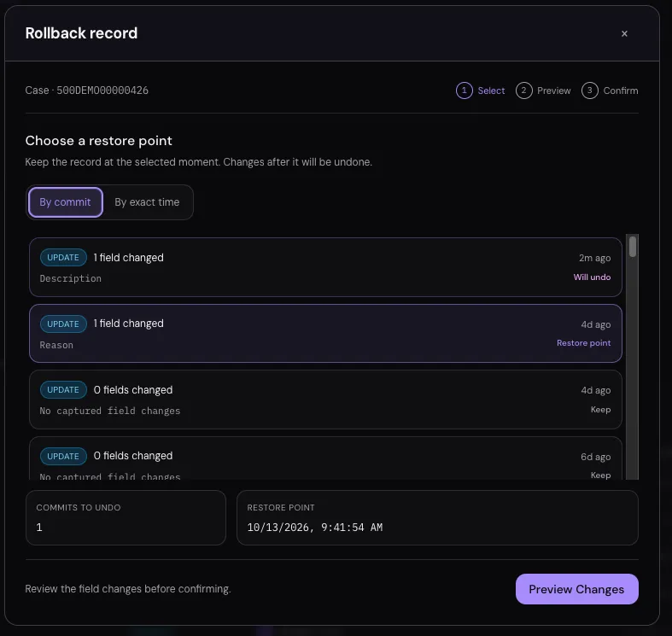Select step 3 Confirm circle icon
Image resolution: width=672 pixels, height=636 pixels.
pyautogui.click(x=590, y=90)
